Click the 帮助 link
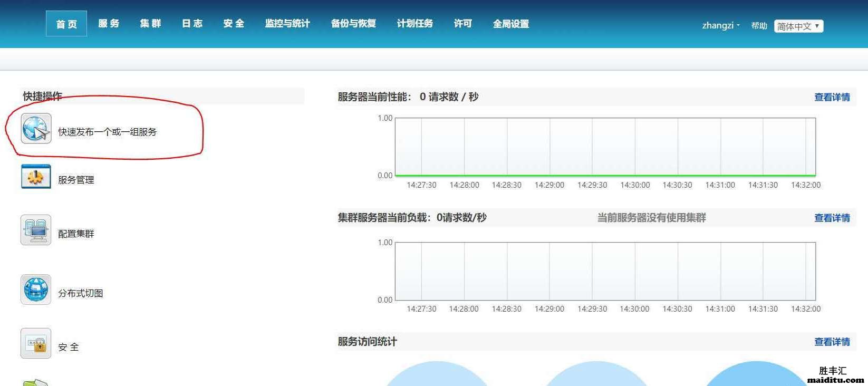This screenshot has height=386, width=868. pos(759,25)
